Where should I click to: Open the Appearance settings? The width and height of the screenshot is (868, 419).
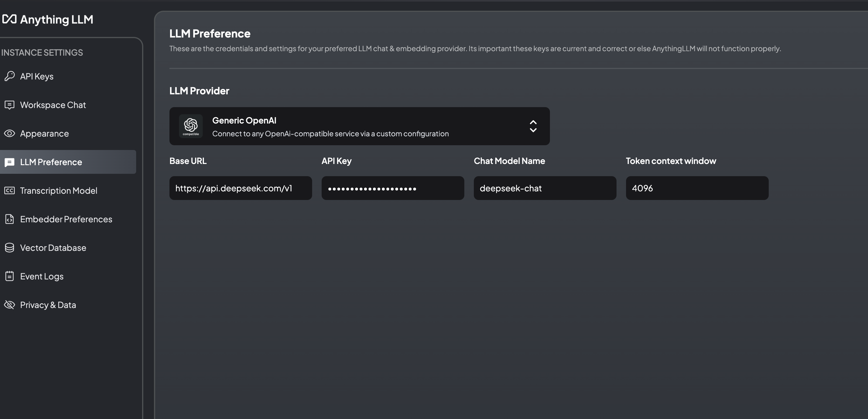coord(68,134)
